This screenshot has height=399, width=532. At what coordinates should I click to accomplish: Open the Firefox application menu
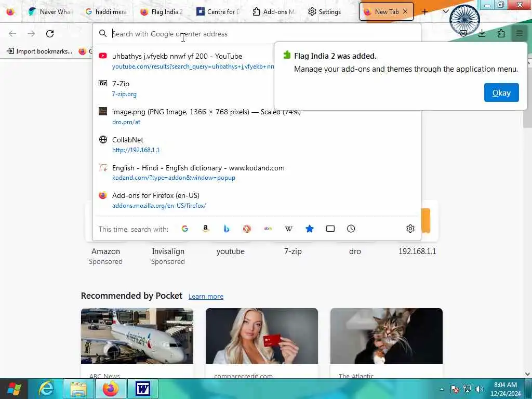519,33
